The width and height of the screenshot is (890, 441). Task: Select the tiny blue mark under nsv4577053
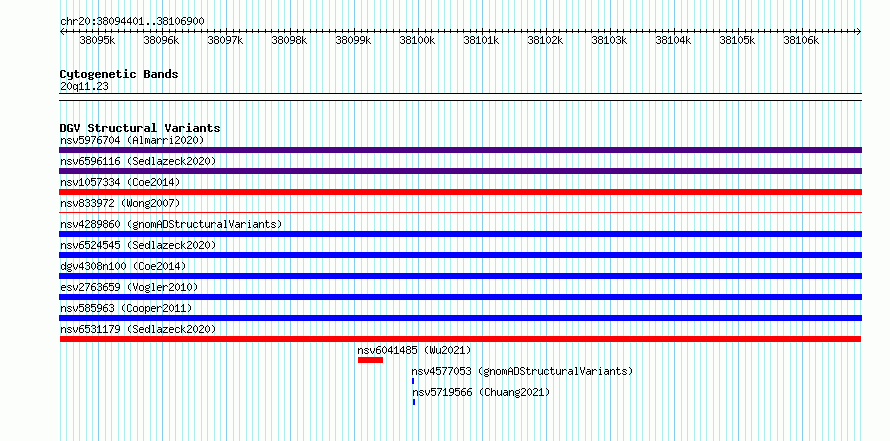[413, 381]
